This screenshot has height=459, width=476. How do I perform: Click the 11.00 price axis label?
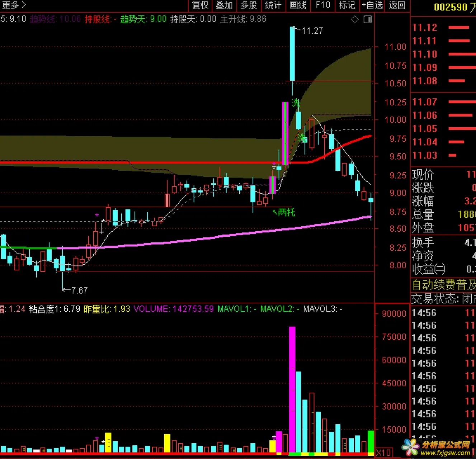click(x=395, y=47)
